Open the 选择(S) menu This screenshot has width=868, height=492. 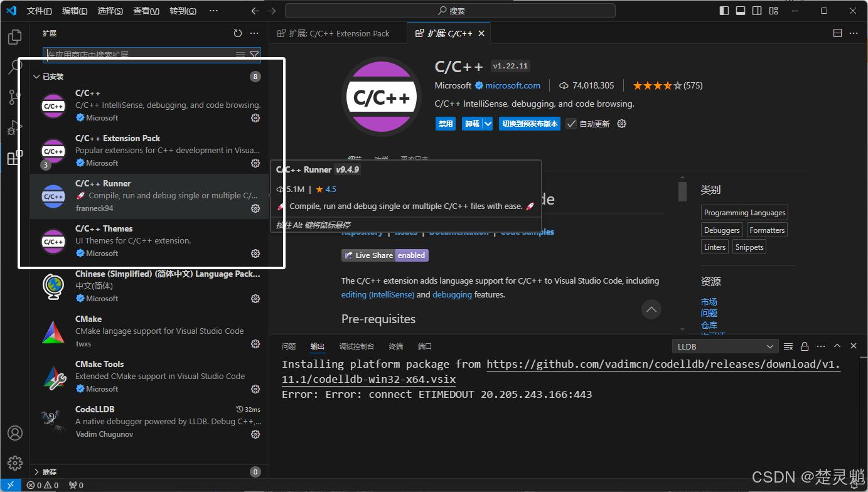point(110,11)
